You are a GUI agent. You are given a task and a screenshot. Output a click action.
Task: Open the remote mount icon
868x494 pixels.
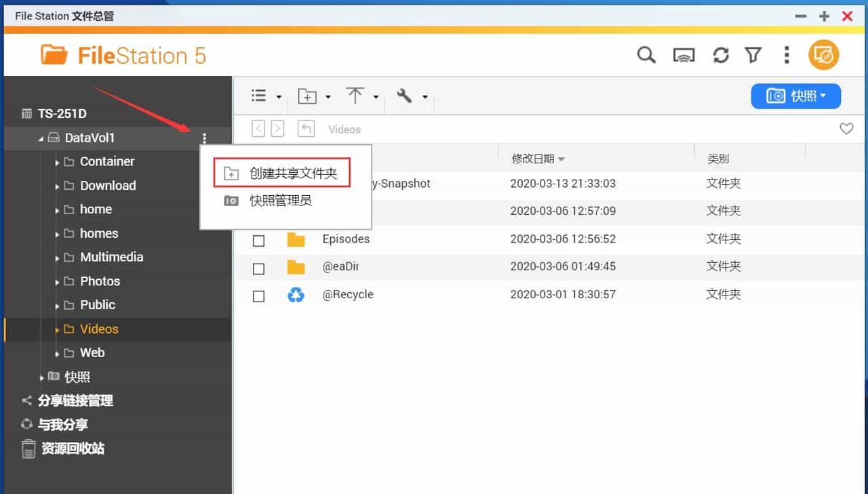click(684, 56)
